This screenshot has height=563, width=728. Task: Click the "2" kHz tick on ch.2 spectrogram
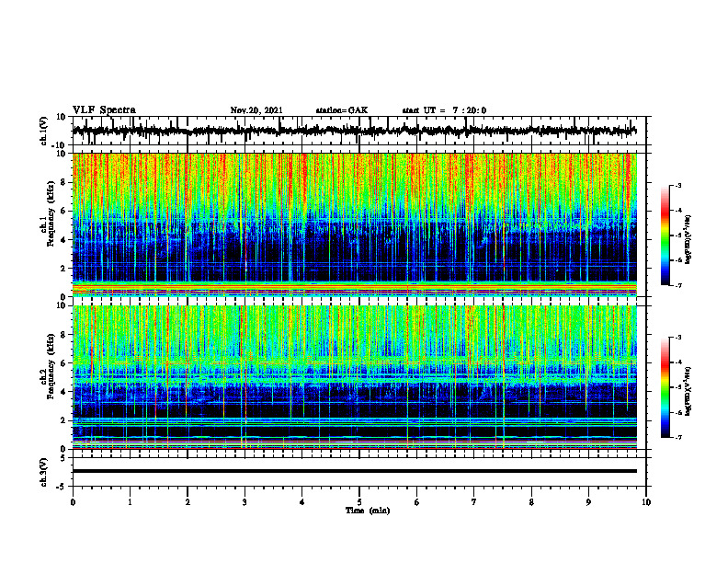63,420
